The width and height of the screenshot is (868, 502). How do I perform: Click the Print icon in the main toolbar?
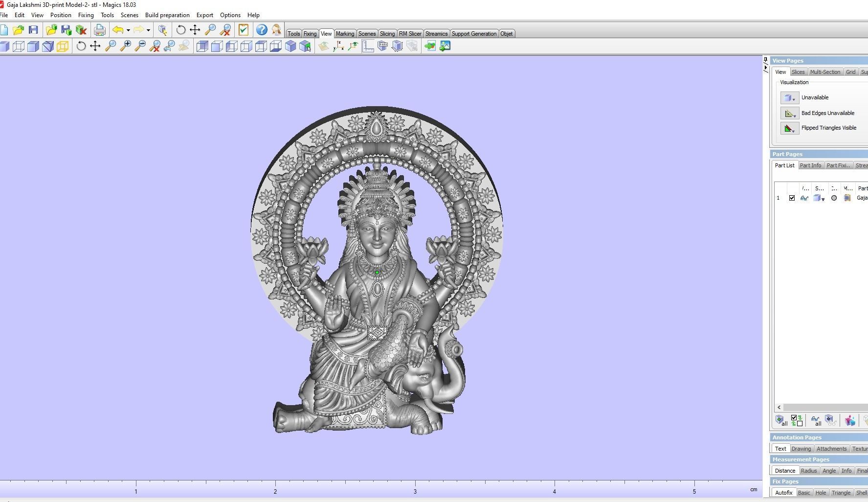click(100, 30)
